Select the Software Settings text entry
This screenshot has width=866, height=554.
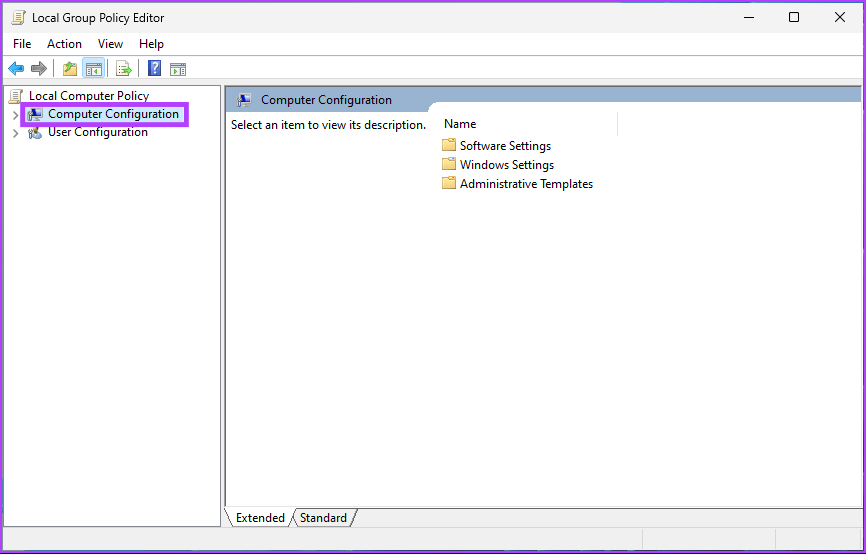[505, 146]
